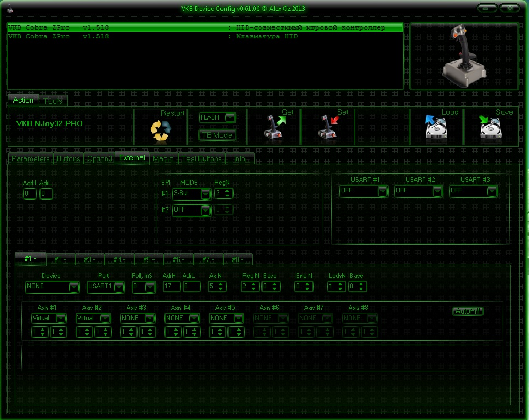Select external device tab #2
529x420 pixels.
point(60,259)
